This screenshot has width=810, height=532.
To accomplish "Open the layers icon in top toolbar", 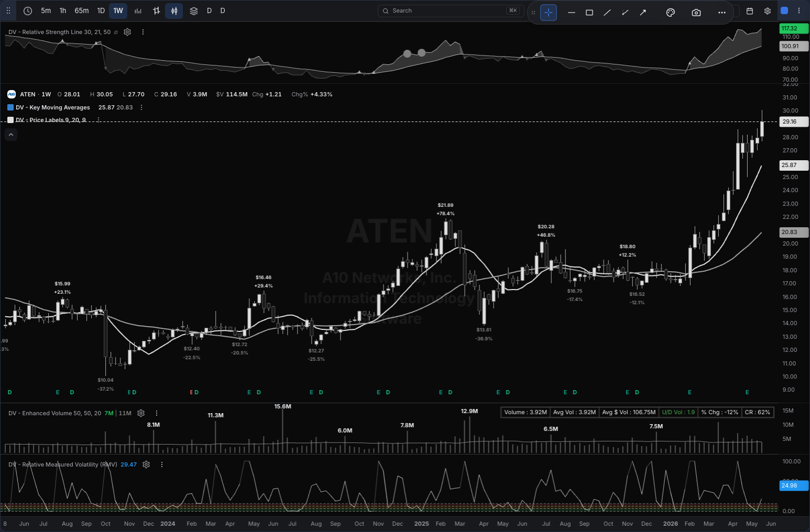I will tap(194, 10).
